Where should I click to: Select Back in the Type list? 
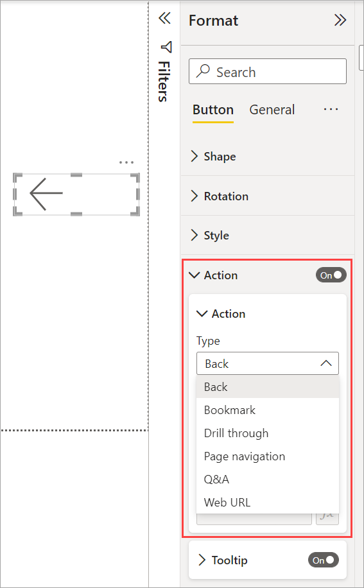pos(268,387)
